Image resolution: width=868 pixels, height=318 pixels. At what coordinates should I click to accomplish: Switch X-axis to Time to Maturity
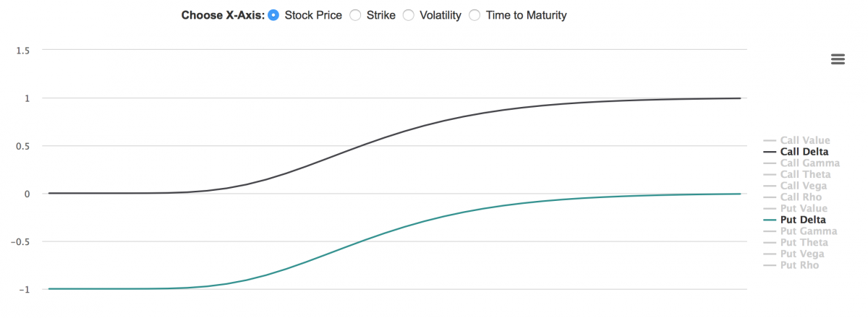click(475, 15)
